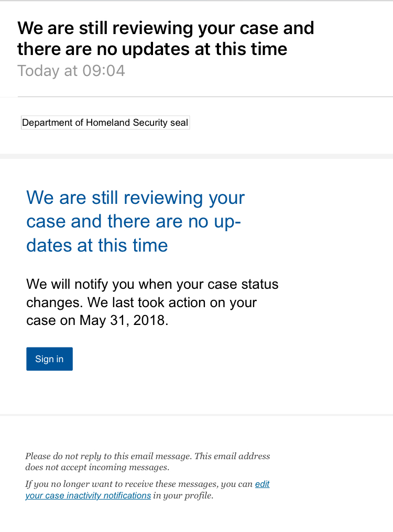This screenshot has height=532, width=393.
Task: Click the 'We will notify you' paragraph
Action: click(152, 302)
